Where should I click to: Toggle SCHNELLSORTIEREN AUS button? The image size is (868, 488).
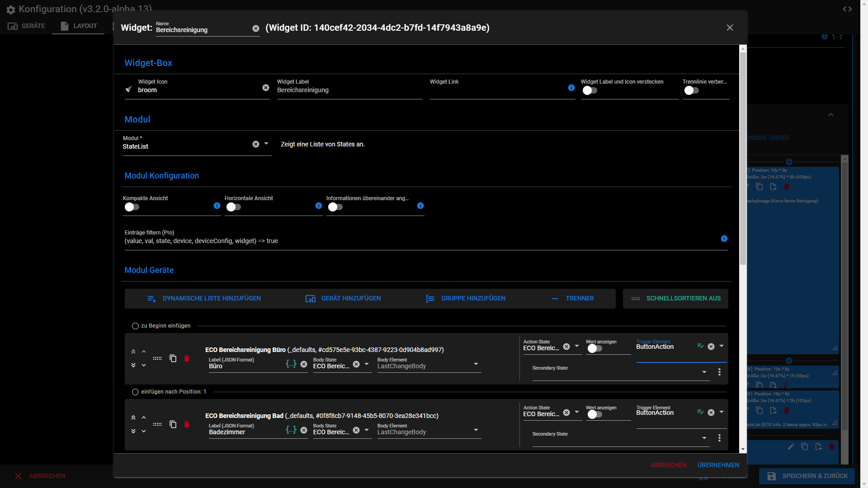(675, 299)
